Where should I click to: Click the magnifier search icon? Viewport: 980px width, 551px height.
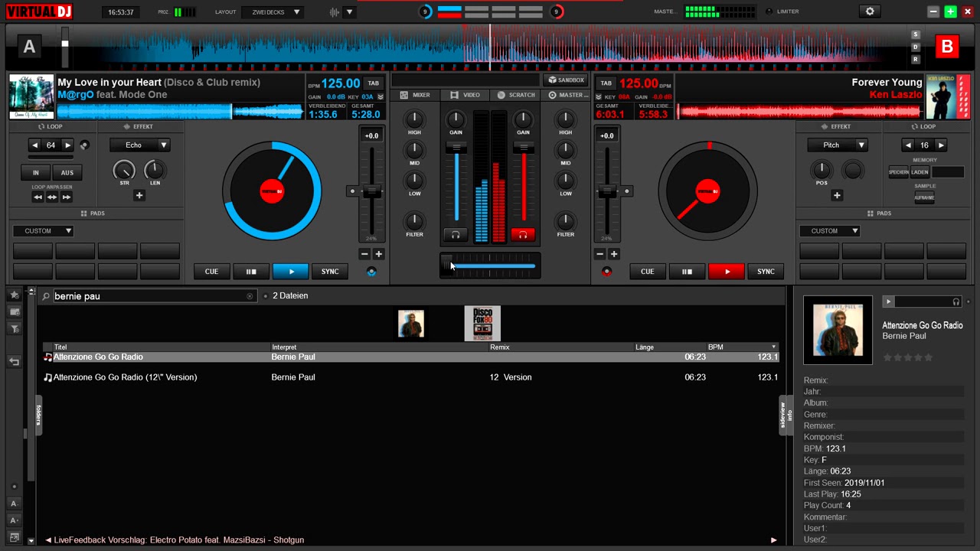click(46, 296)
